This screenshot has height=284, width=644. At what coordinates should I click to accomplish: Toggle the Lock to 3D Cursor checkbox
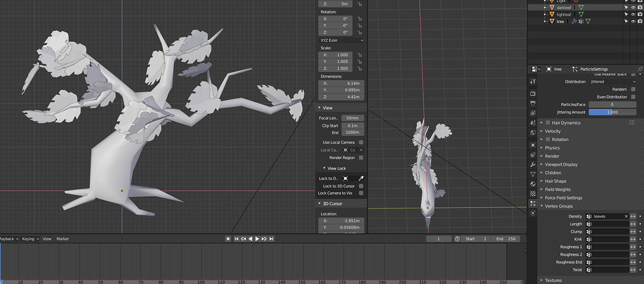click(361, 186)
